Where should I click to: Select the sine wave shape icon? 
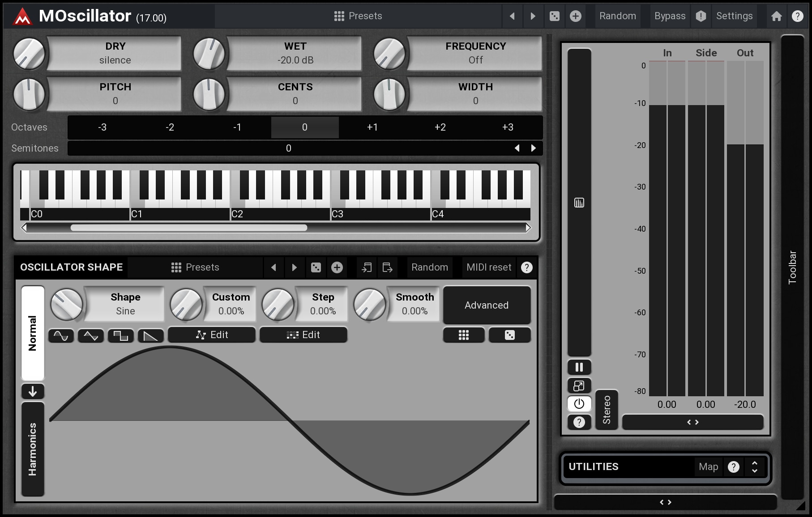pos(61,335)
